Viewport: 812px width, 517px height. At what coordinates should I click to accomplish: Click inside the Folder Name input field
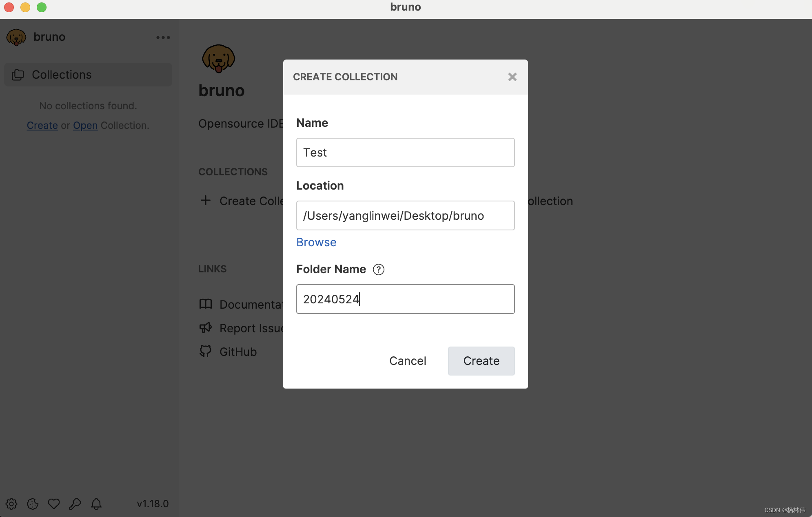(x=405, y=299)
